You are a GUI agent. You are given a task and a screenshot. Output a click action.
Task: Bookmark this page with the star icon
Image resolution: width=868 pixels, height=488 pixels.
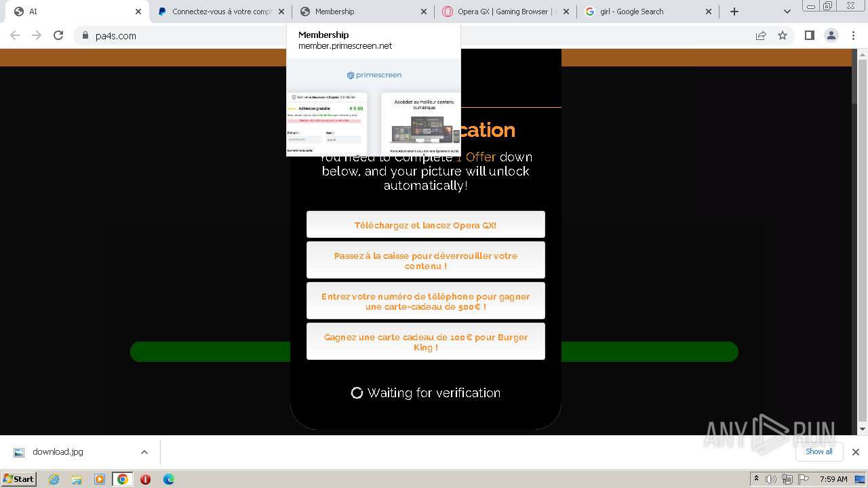point(783,35)
